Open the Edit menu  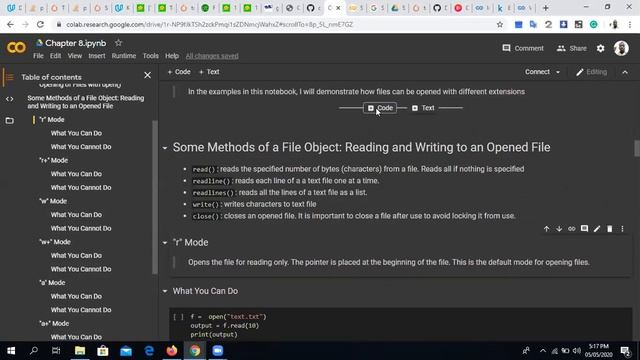(56, 56)
